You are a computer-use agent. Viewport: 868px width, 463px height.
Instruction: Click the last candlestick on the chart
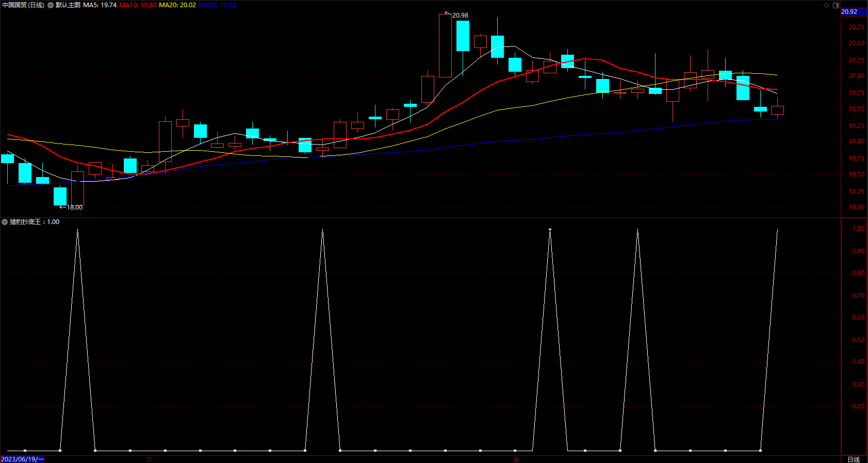coord(777,110)
